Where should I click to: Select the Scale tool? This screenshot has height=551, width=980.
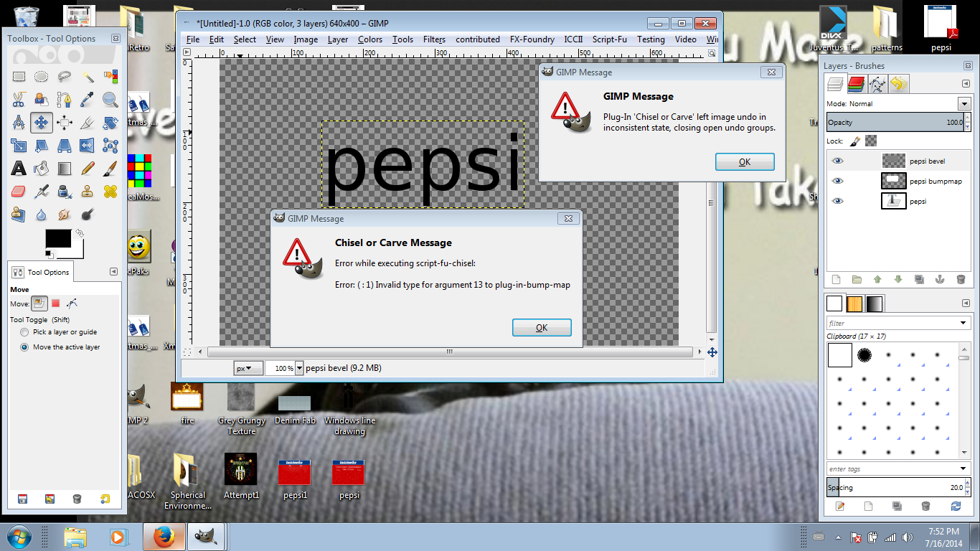coord(19,146)
